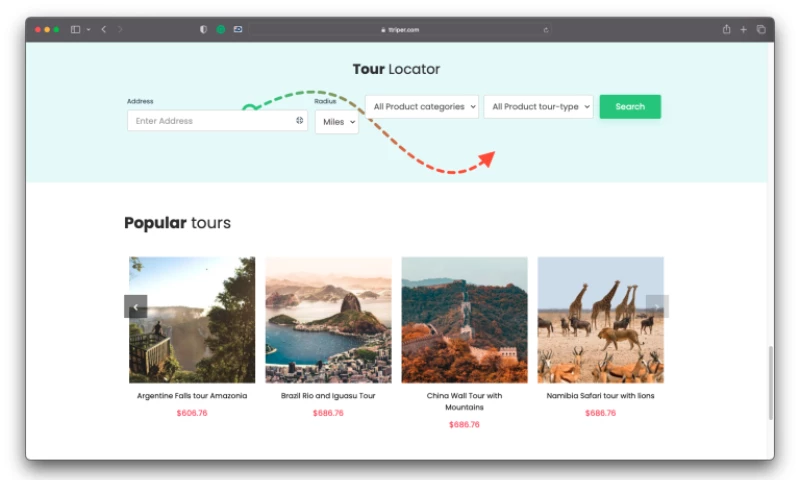Click the Radius field label
Viewport: 800px width, 480px height.
[325, 101]
